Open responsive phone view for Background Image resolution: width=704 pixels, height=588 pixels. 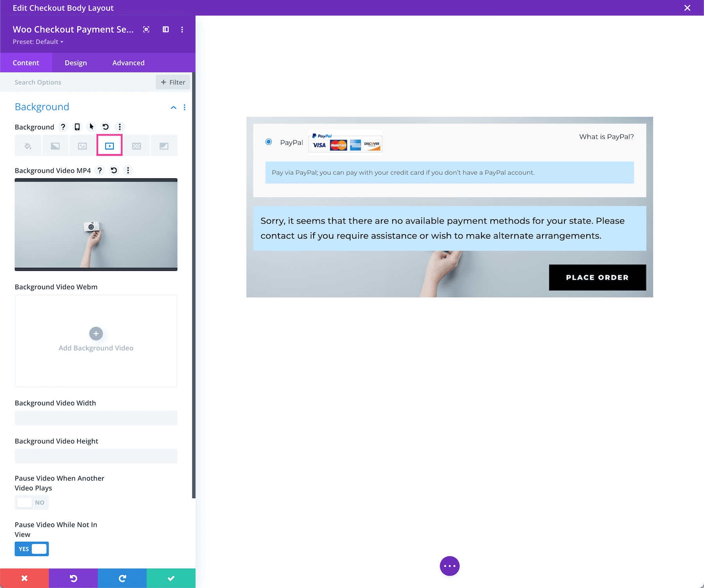pos(77,127)
